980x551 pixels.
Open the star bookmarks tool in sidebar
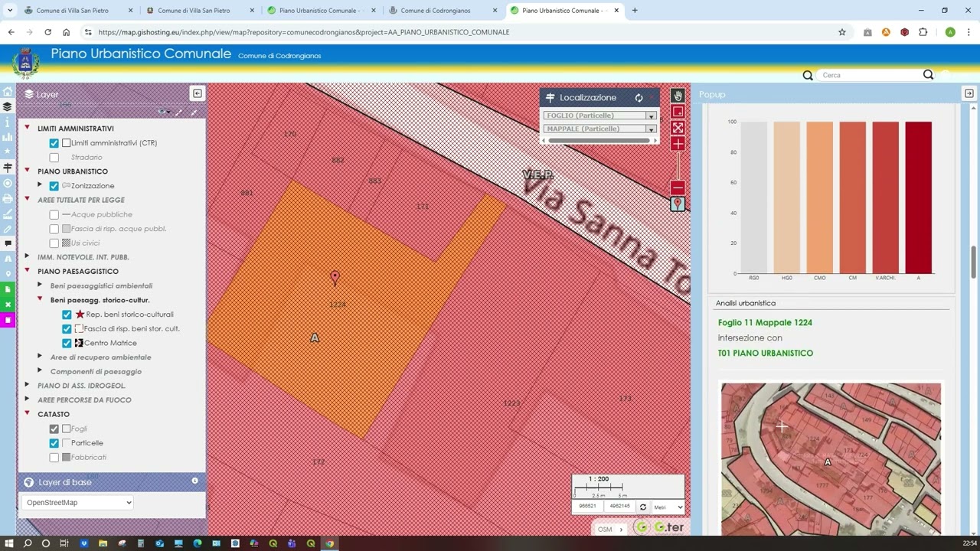click(8, 152)
